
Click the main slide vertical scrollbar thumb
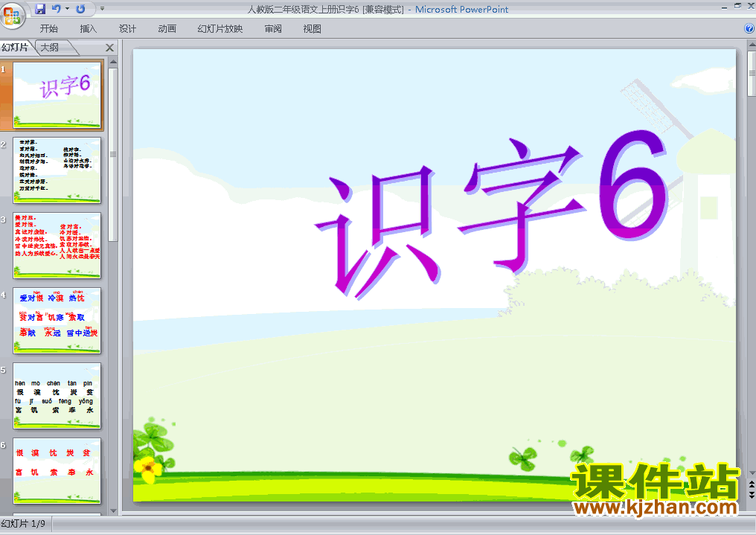click(752, 73)
